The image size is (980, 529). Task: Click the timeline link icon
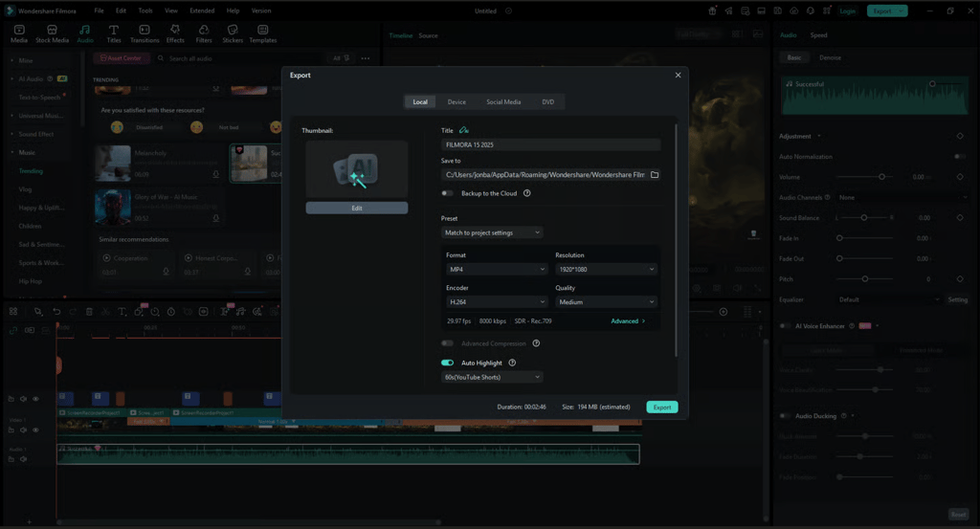(x=13, y=330)
